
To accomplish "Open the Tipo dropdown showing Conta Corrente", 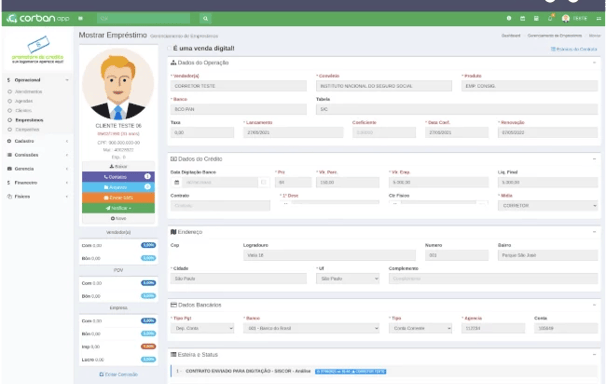I will (x=420, y=328).
